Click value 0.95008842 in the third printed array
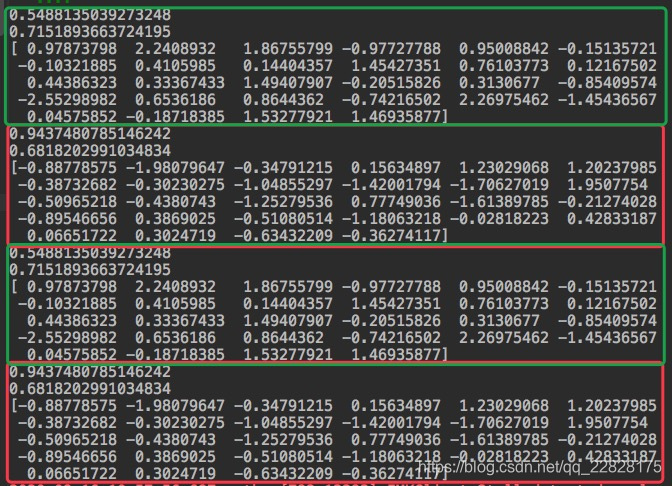This screenshot has width=672, height=486. tap(504, 286)
